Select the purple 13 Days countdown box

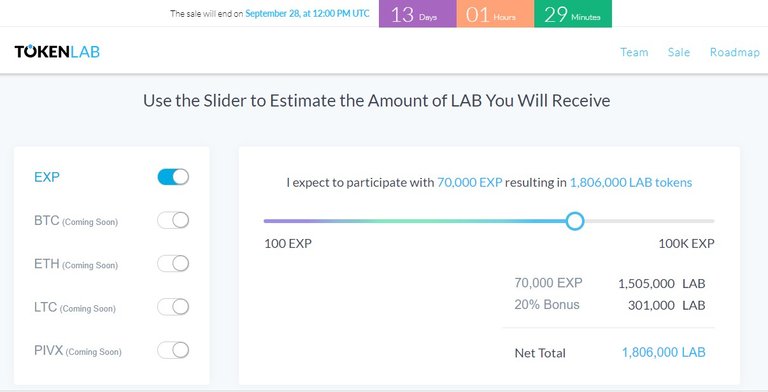tap(418, 14)
